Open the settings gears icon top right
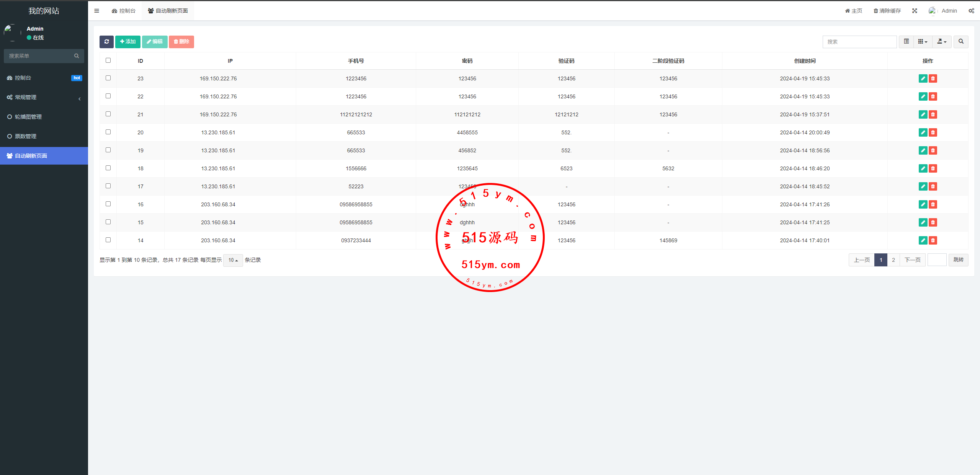Viewport: 980px width, 475px height. [x=971, y=11]
